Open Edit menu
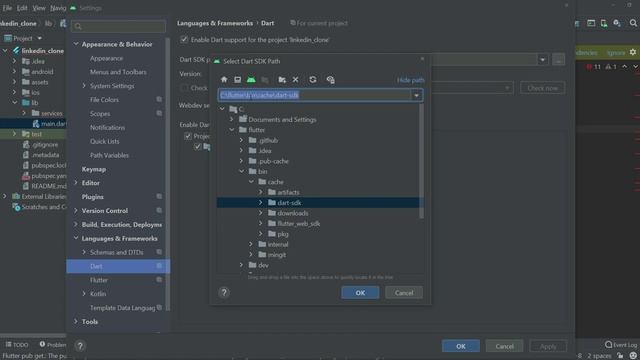The height and width of the screenshot is (360, 640). [x=22, y=8]
